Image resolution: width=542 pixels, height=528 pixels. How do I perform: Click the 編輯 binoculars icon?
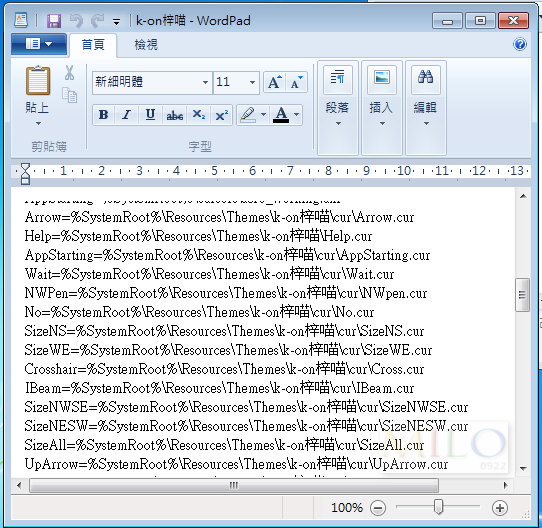pyautogui.click(x=426, y=80)
